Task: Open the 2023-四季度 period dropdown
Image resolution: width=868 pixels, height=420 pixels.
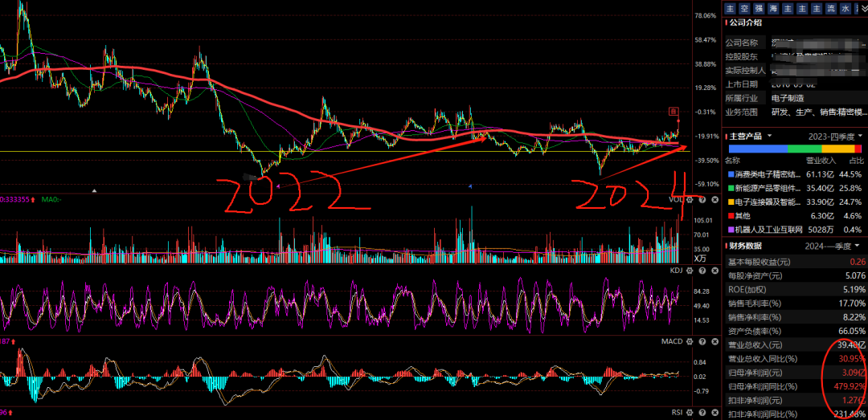Action: 837,137
